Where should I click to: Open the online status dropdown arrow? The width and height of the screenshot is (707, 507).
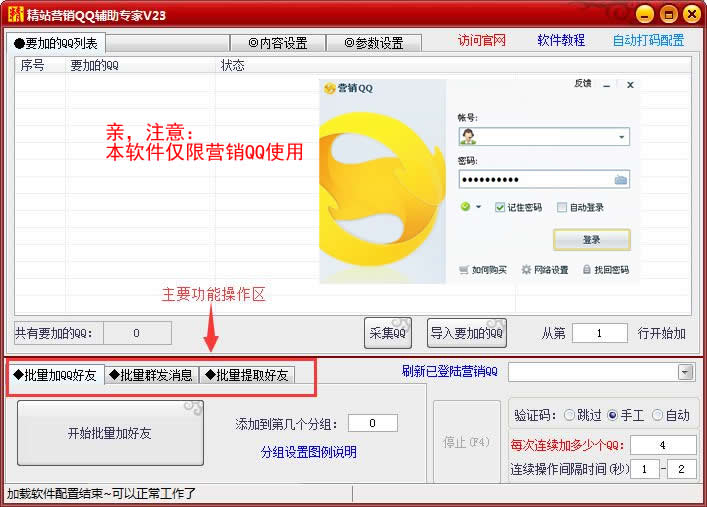point(478,207)
